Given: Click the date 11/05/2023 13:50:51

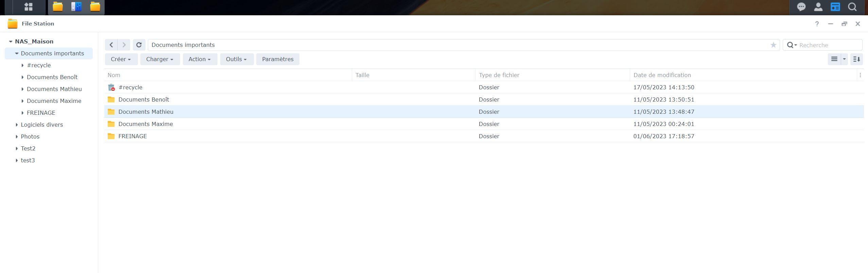Looking at the screenshot, I should click(664, 99).
